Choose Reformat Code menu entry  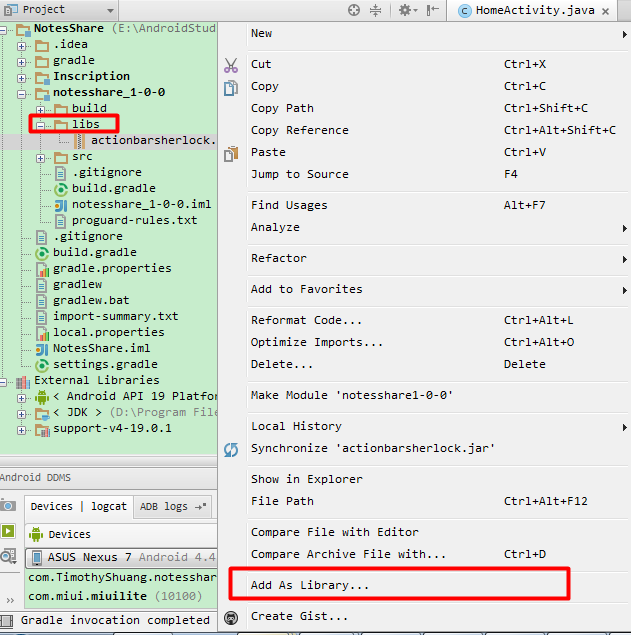pyautogui.click(x=439, y=320)
